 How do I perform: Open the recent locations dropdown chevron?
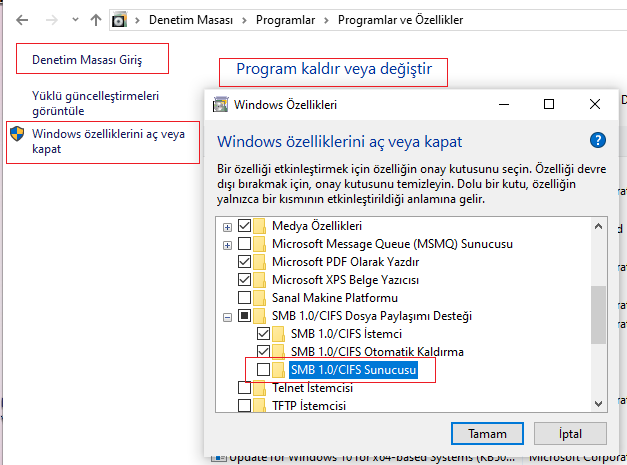coord(75,19)
